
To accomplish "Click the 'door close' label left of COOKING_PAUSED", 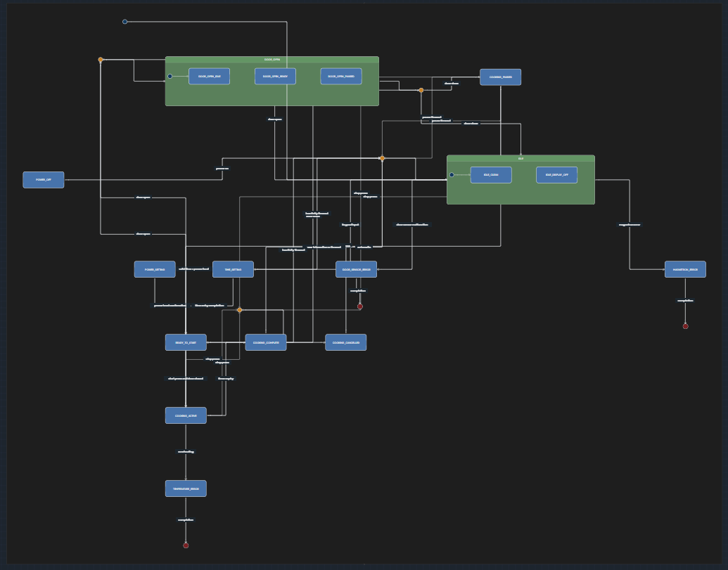I will [x=452, y=84].
